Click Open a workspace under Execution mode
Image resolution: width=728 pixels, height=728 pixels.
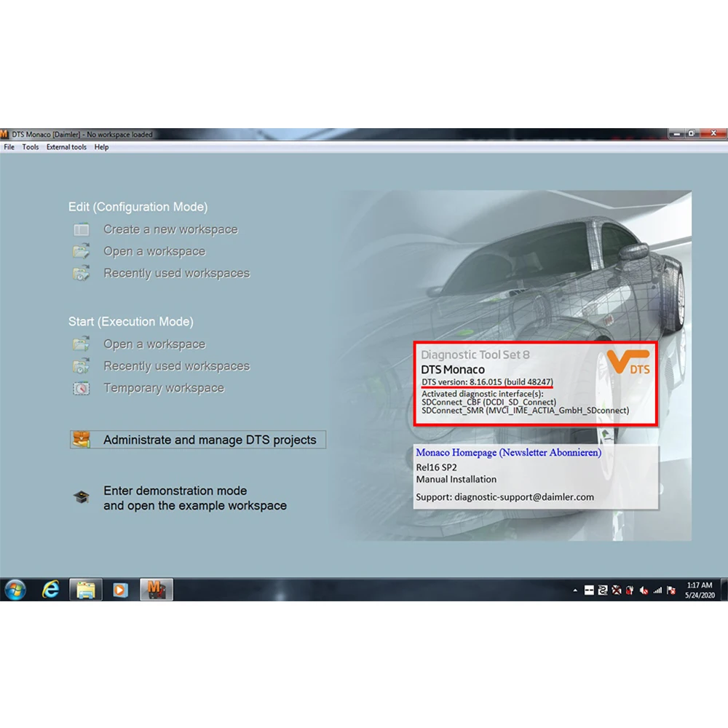154,344
